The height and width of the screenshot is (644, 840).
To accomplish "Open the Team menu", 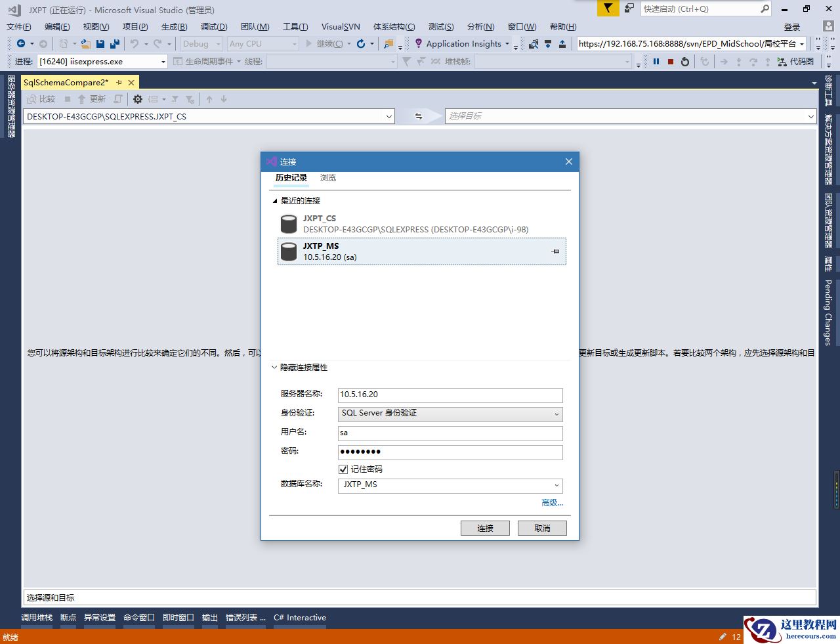I will click(x=255, y=27).
